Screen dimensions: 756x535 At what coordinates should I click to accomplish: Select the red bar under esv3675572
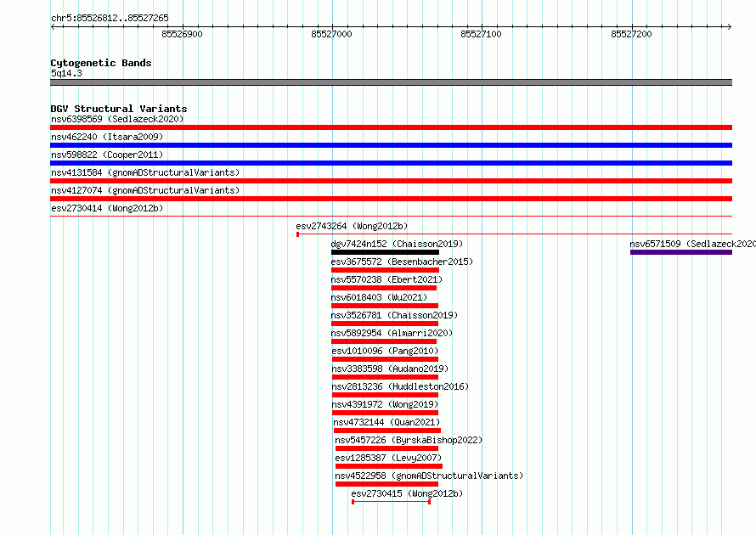[386, 270]
